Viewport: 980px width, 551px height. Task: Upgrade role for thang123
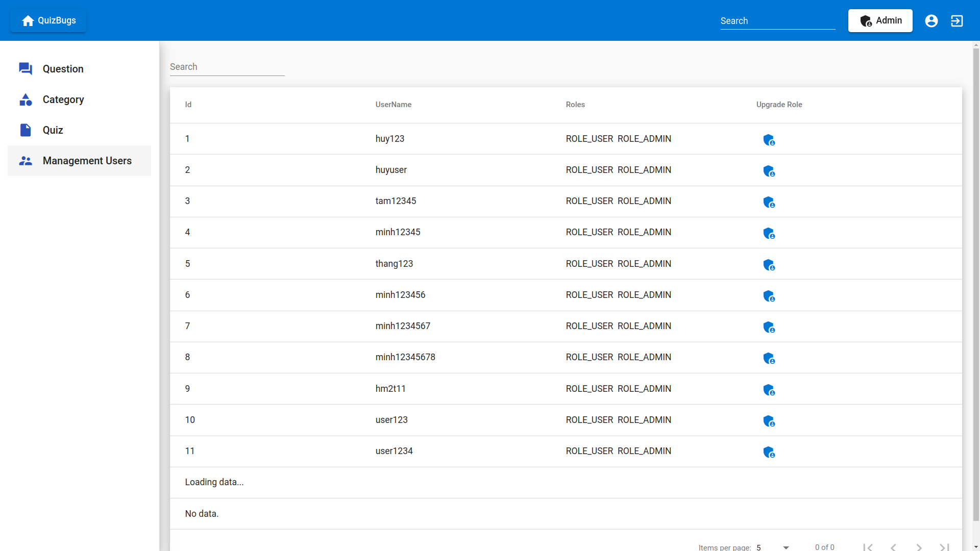769,265
